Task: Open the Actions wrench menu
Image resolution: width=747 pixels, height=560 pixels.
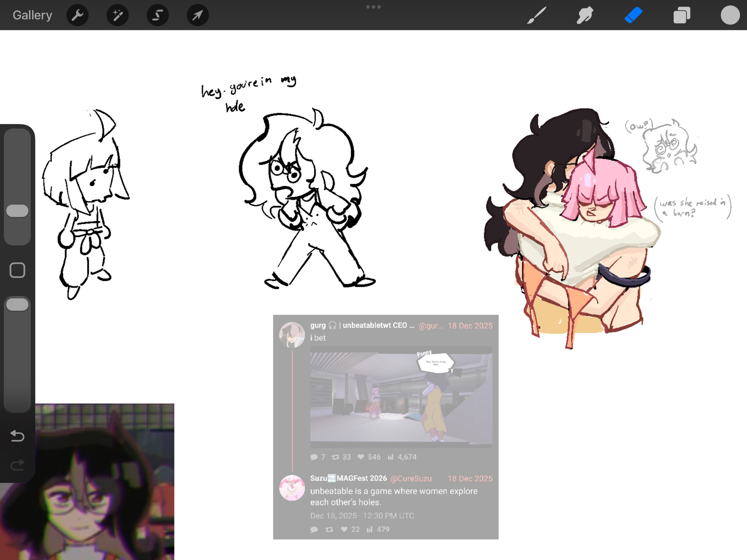Action: tap(77, 15)
